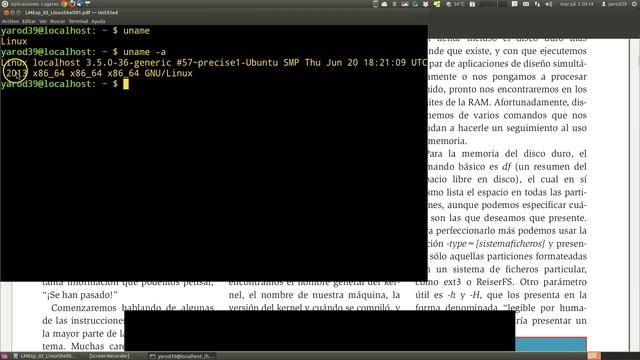The image size is (640, 360).
Task: Close the window with orange close button
Action: pyautogui.click(x=6, y=13)
